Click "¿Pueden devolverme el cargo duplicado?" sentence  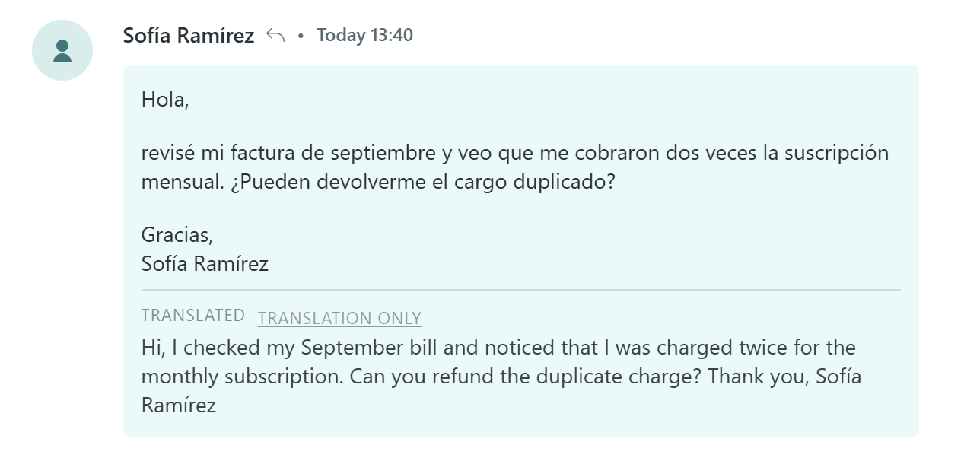click(x=422, y=183)
